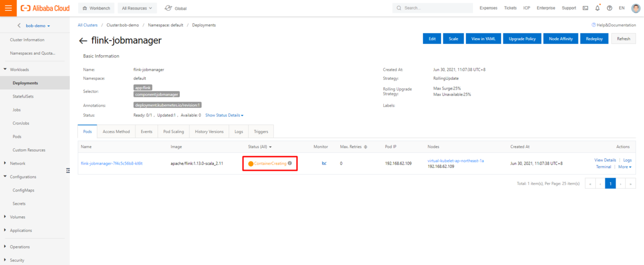The width and height of the screenshot is (644, 265).
Task: Open the Expenses menu
Action: pos(488,8)
